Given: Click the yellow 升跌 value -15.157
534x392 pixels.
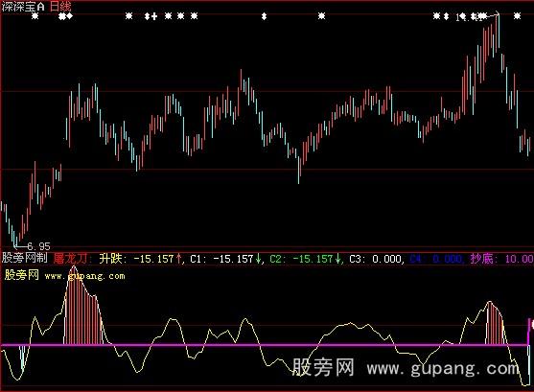Looking at the screenshot, I should pos(154,259).
